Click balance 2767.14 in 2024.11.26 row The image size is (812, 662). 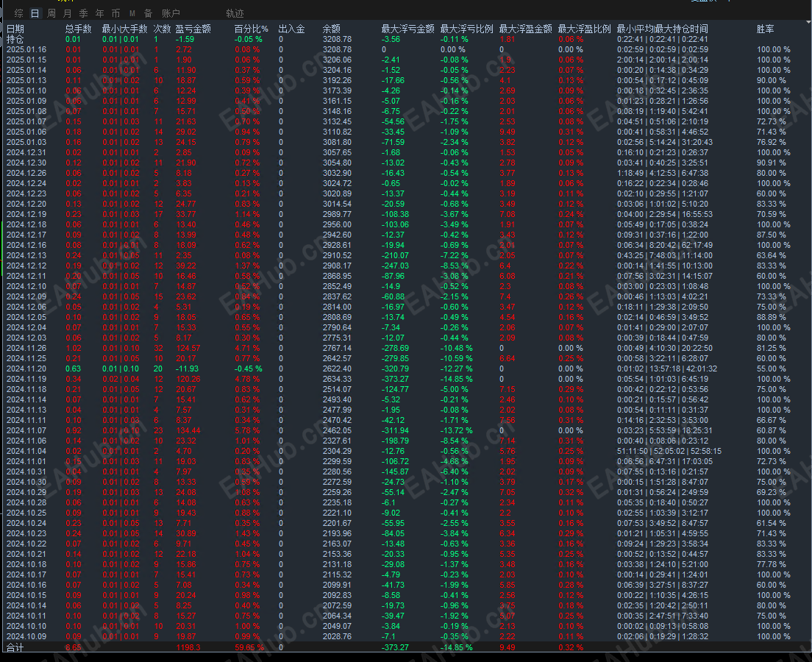coord(337,348)
